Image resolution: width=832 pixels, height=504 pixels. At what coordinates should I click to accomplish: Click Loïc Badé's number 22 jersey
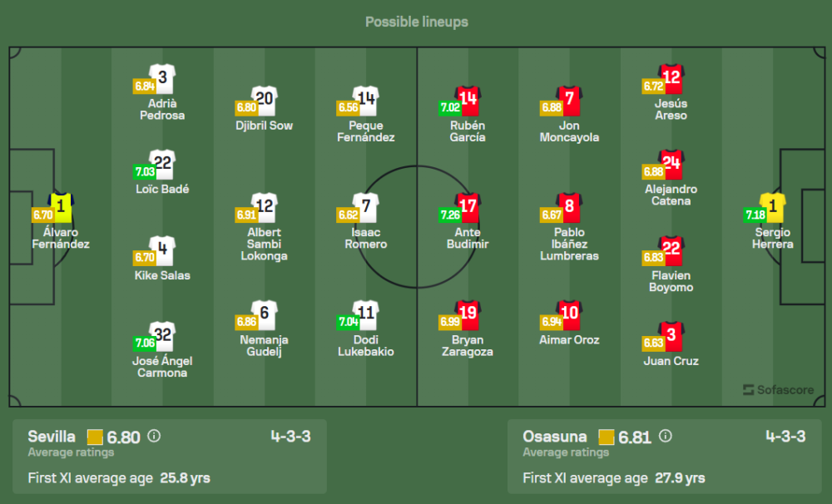point(162,166)
